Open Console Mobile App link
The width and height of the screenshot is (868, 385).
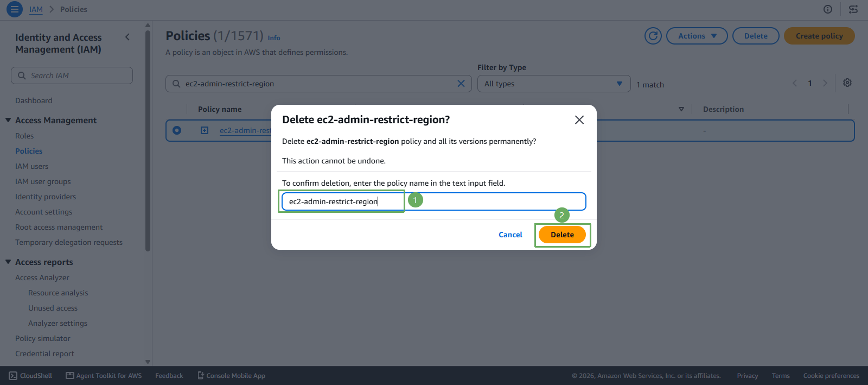[x=231, y=376]
